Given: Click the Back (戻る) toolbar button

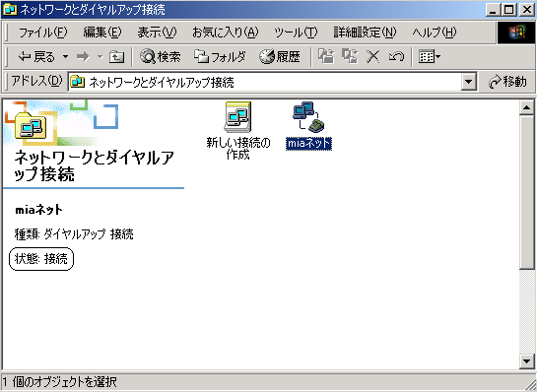Looking at the screenshot, I should pos(35,56).
